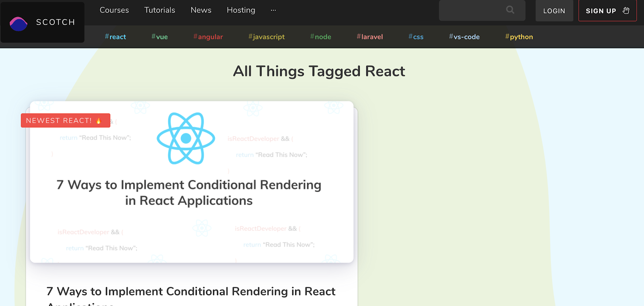This screenshot has height=306, width=644.
Task: Select the #javascript tag
Action: (x=266, y=37)
